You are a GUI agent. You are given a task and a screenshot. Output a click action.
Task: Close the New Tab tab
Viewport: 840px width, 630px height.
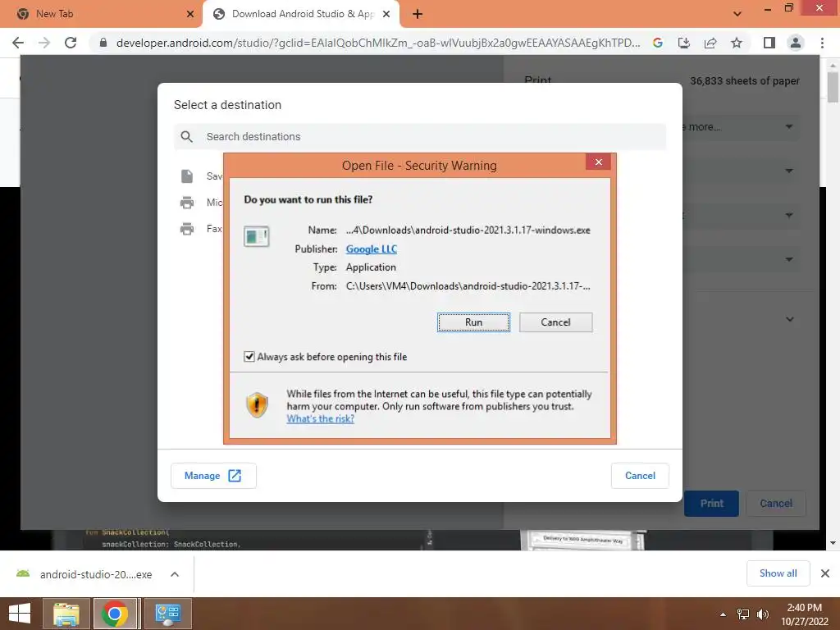[x=190, y=14]
